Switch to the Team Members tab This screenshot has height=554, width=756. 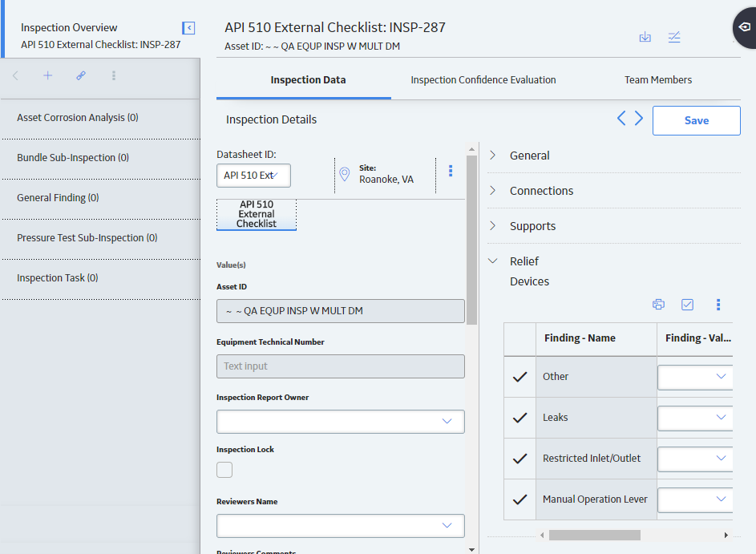point(658,80)
